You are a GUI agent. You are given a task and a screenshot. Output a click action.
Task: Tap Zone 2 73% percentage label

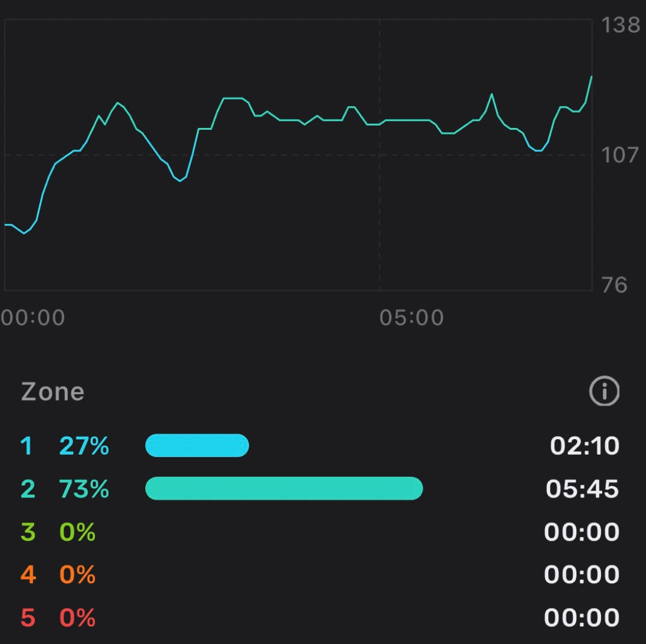pos(84,489)
